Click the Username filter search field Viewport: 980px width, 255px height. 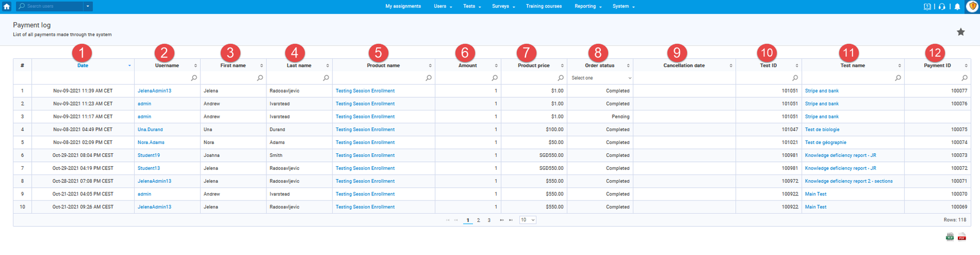point(163,78)
